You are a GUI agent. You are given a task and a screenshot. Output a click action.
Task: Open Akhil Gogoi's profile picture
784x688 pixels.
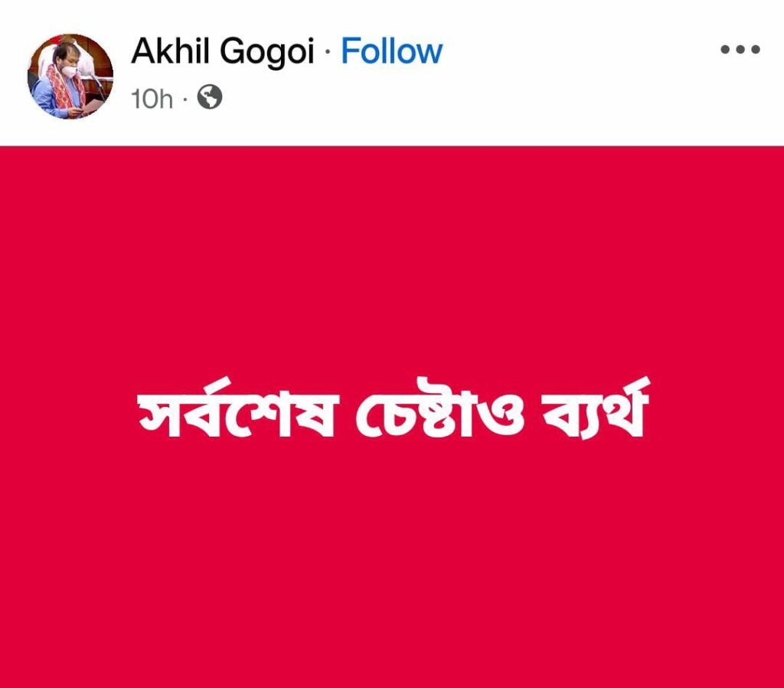(x=70, y=76)
